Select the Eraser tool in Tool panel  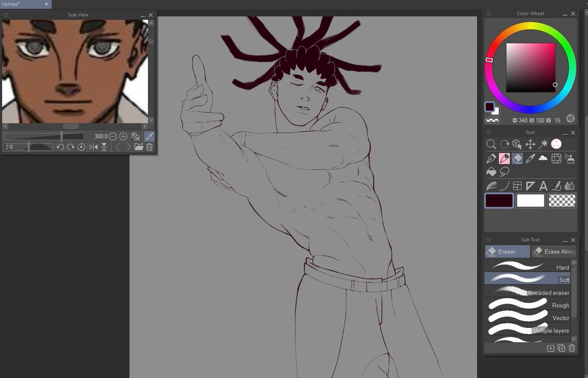pos(517,158)
